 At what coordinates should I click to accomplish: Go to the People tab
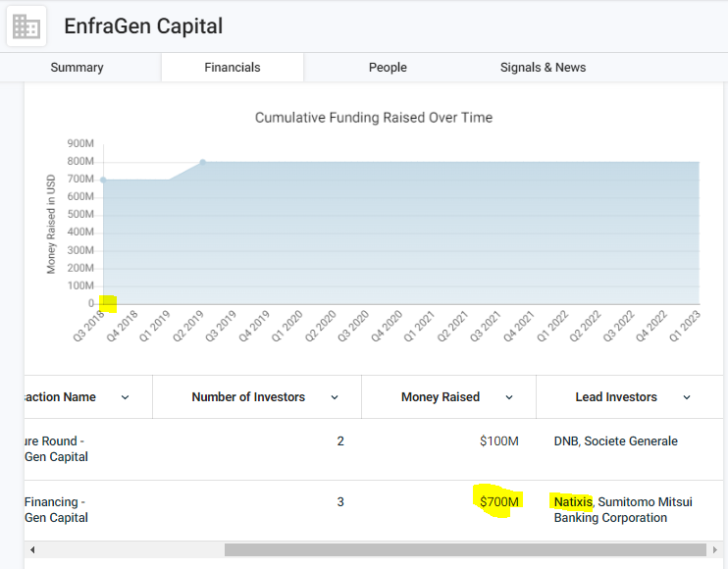click(388, 68)
